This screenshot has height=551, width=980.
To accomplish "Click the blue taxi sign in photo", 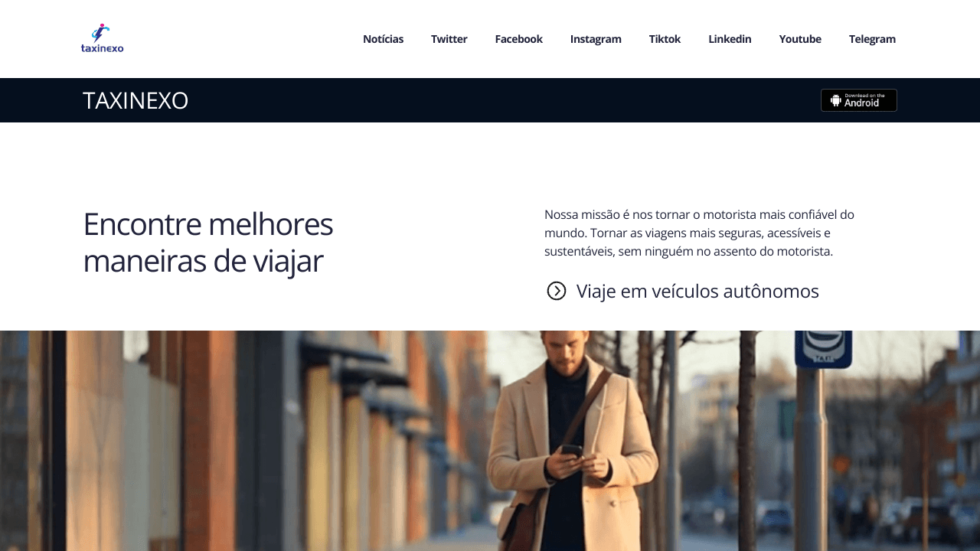I will (823, 349).
